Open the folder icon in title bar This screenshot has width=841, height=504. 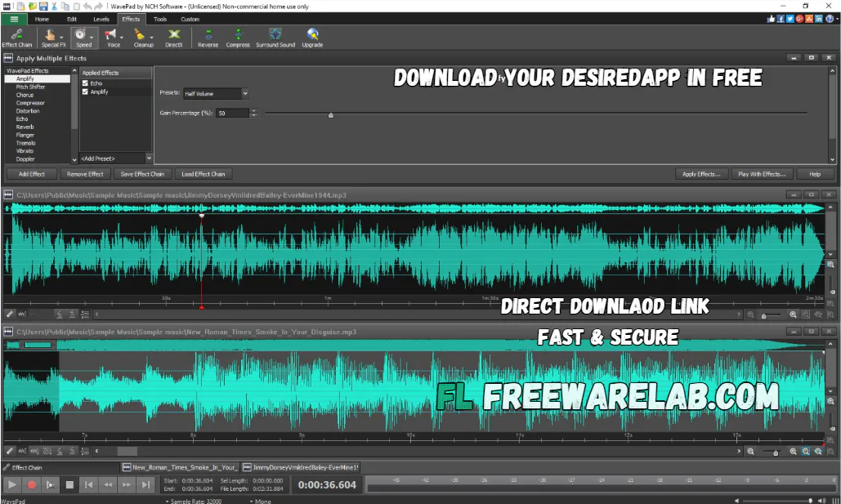pos(33,6)
